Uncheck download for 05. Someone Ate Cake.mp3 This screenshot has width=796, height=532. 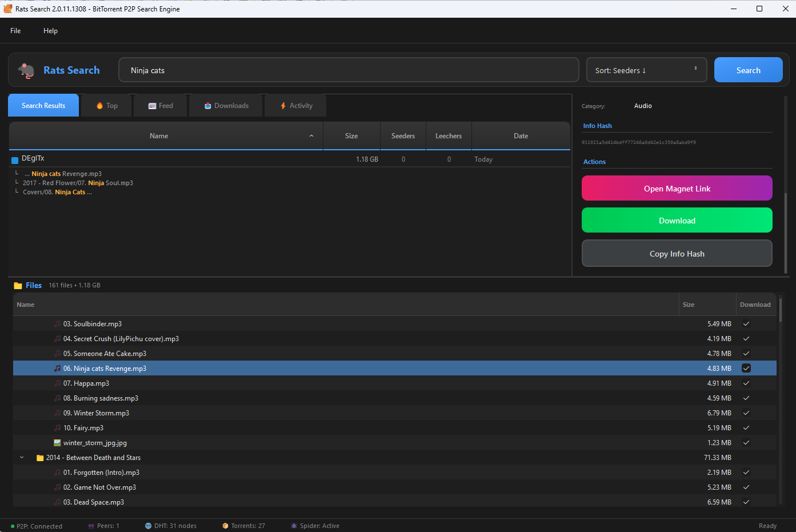point(746,354)
